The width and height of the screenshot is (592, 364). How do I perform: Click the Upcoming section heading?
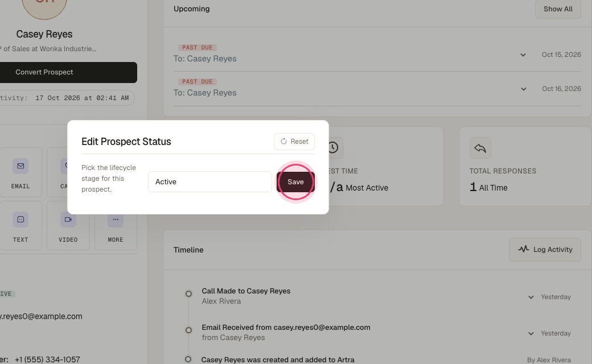[191, 9]
